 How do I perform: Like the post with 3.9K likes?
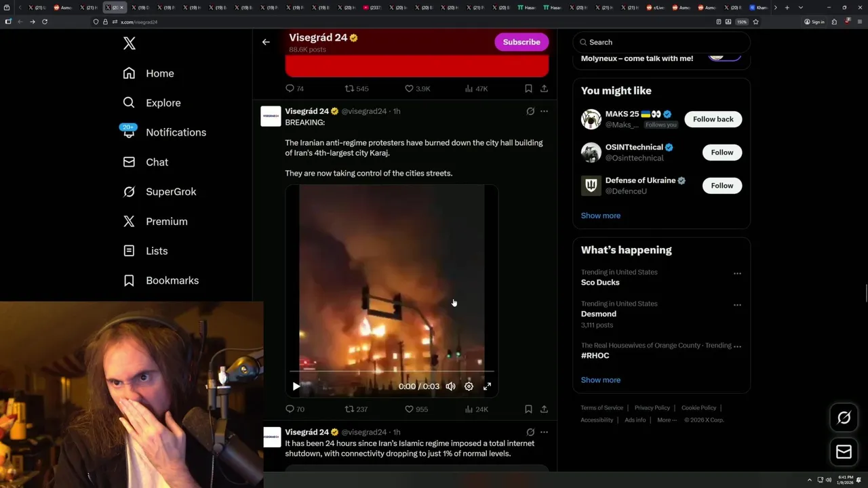[418, 89]
